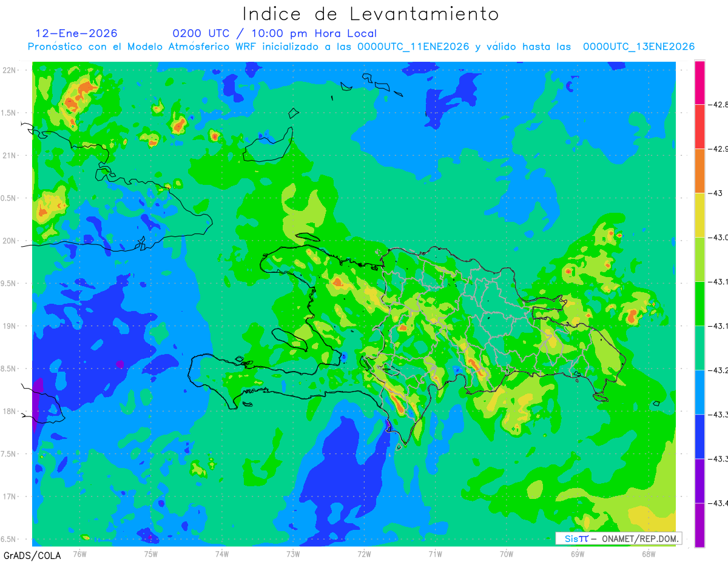This screenshot has height=562, width=728.
Task: Click the '69W' longitude label
Action: [x=578, y=554]
